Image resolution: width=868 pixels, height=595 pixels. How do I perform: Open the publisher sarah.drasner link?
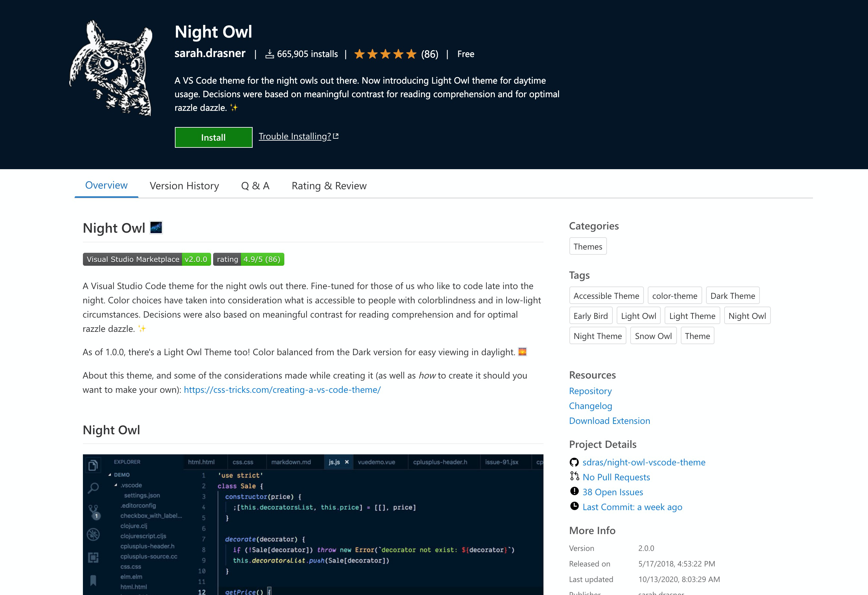210,53
